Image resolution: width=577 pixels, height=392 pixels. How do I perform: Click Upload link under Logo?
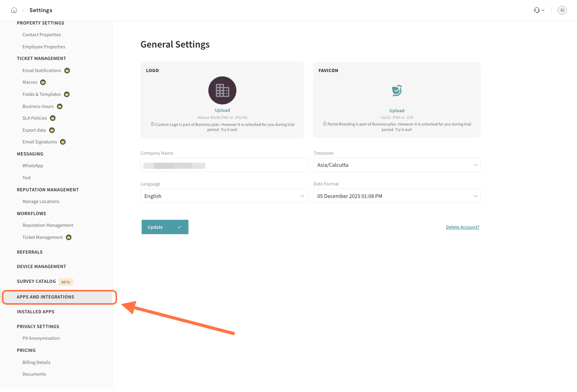tap(222, 110)
